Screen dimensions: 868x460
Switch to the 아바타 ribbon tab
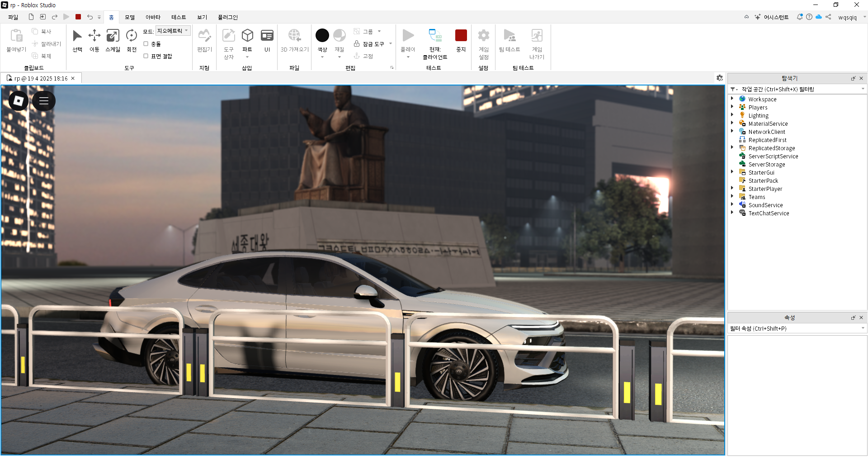[x=153, y=17]
